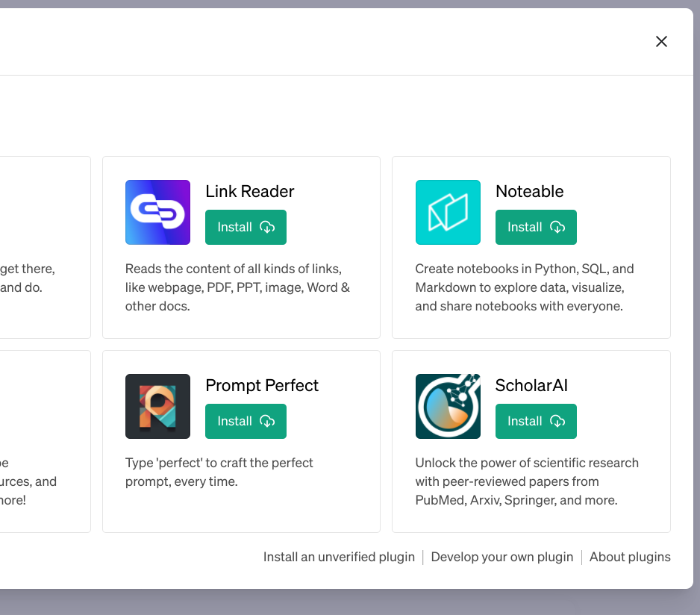Click the Prompt Perfect plugin logo
The height and width of the screenshot is (615, 700).
click(157, 407)
